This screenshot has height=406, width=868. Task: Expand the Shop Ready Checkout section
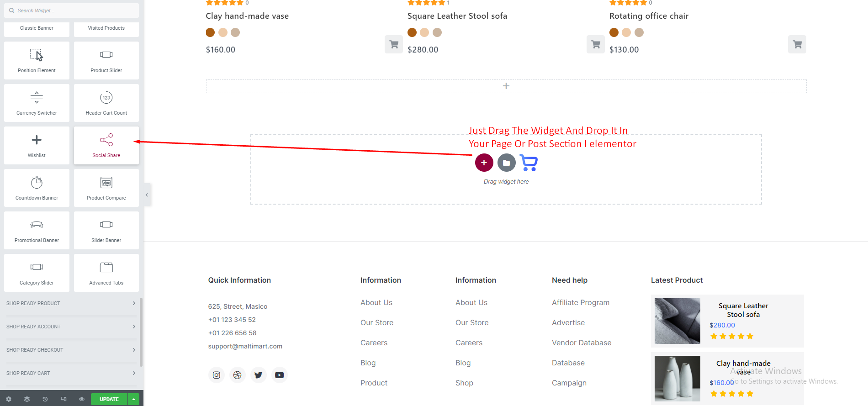(x=71, y=350)
